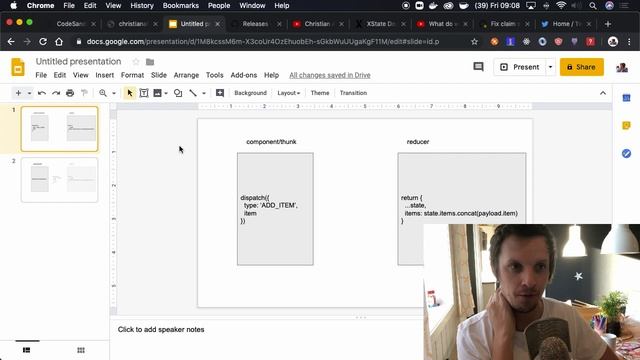This screenshot has width=640, height=360.
Task: Click All changes saved in Drive link
Action: (330, 75)
